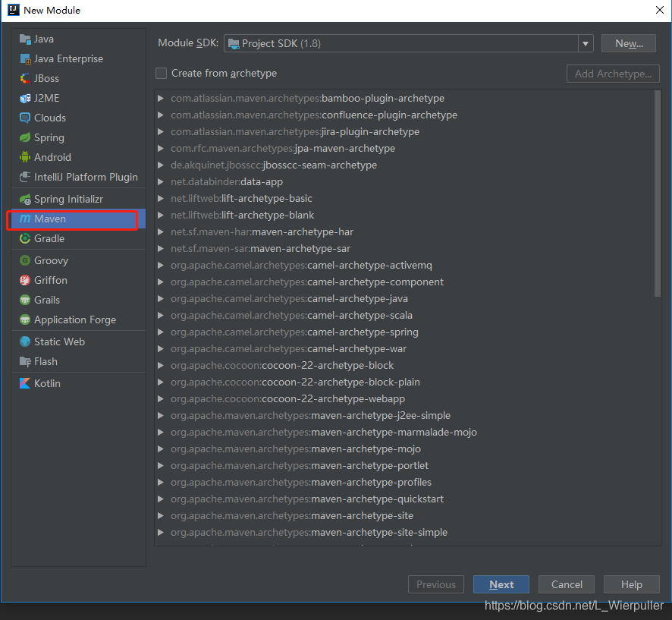Click the Next button
The width and height of the screenshot is (672, 620).
tap(501, 584)
